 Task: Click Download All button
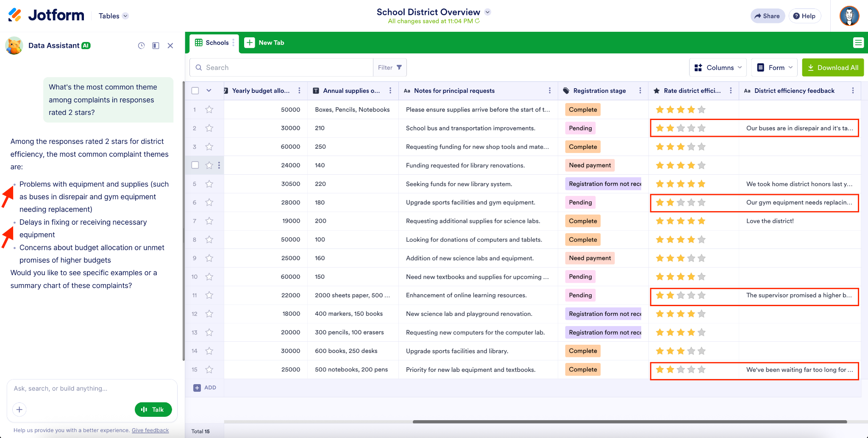point(833,67)
